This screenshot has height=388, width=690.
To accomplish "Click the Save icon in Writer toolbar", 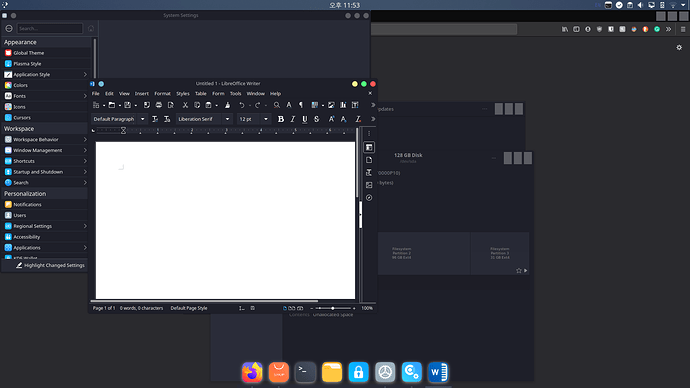I will [x=128, y=105].
